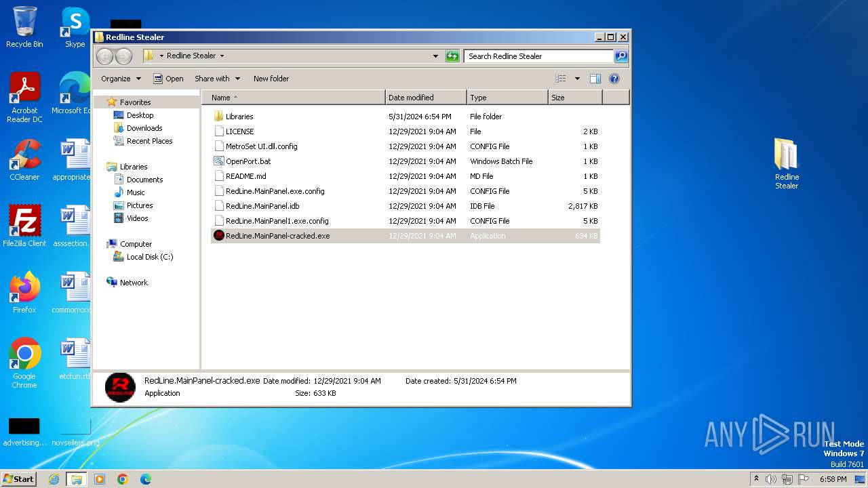This screenshot has height=488, width=868.
Task: Click the Skype desktop shortcut
Action: (75, 27)
